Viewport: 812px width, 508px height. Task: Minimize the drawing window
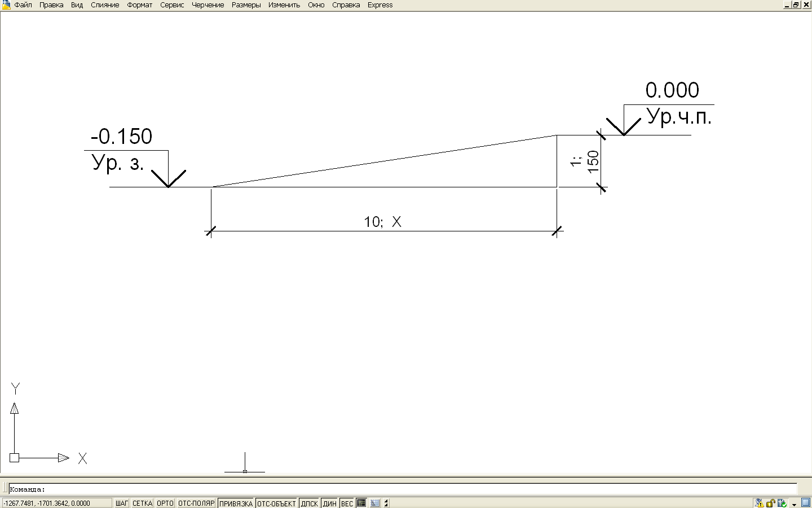[x=787, y=5]
